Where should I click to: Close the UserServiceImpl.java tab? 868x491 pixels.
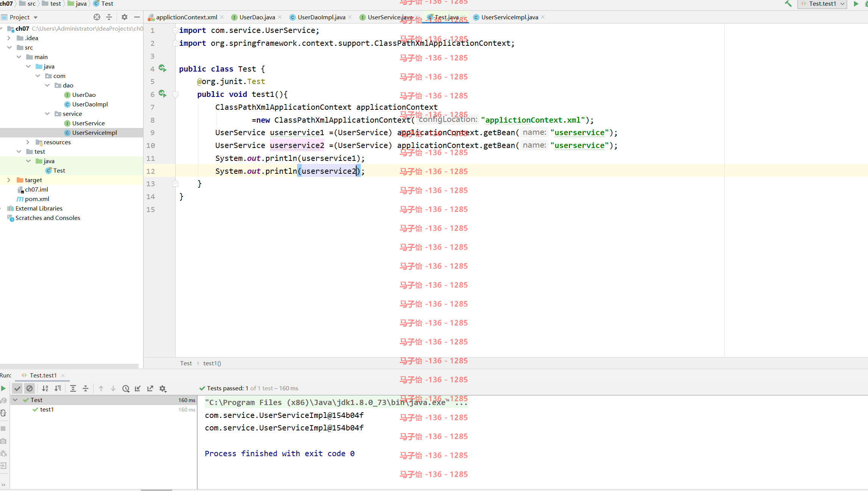pyautogui.click(x=543, y=17)
